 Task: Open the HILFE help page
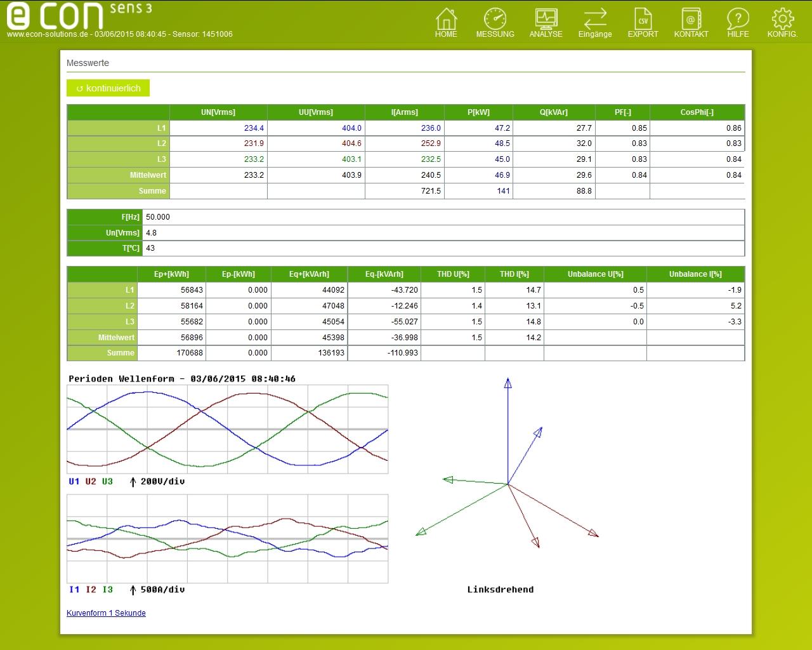pos(738,22)
